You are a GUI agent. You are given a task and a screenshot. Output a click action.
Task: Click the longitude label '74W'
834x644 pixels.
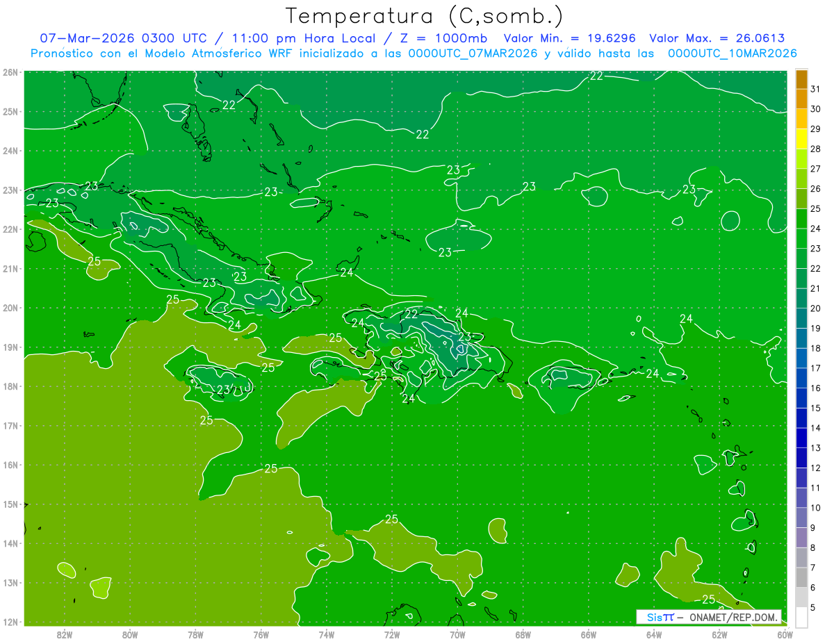(327, 634)
